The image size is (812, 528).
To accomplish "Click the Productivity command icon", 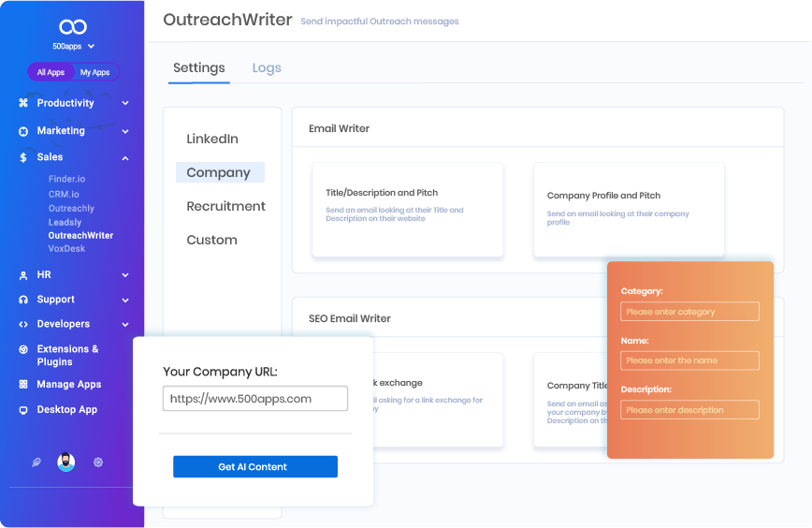I will tap(23, 103).
